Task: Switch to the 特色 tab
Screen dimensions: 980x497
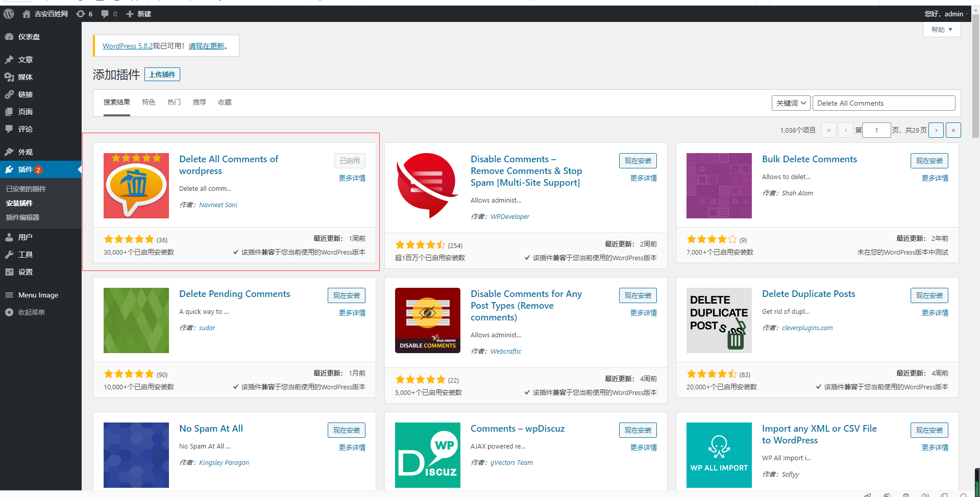Action: (x=149, y=102)
